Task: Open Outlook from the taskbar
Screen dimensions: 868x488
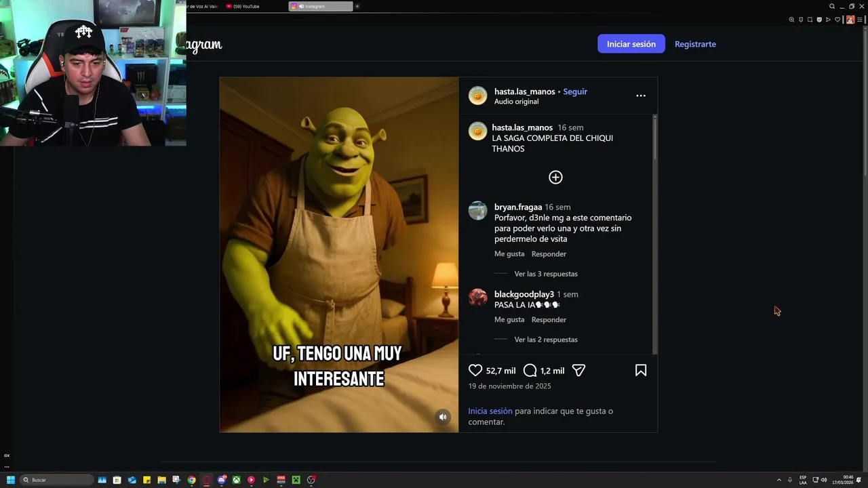Action: (132, 480)
